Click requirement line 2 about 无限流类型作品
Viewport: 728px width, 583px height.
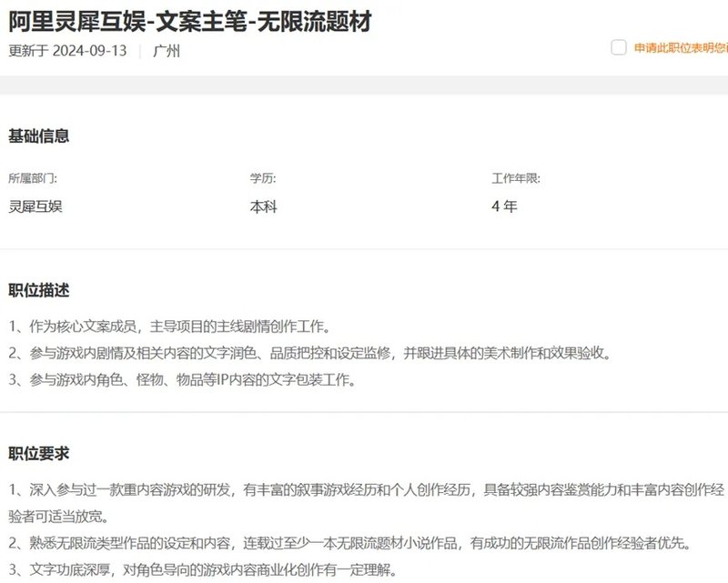[x=350, y=543]
